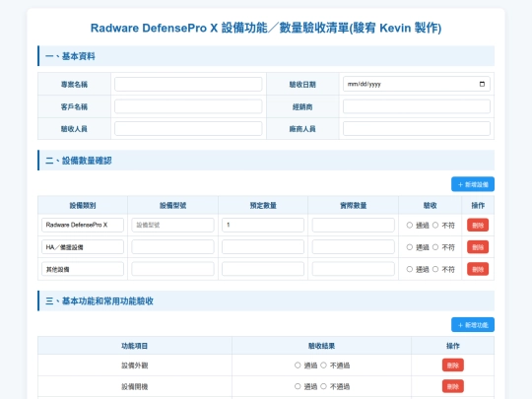Image resolution: width=532 pixels, height=399 pixels.
Task: Click the 設備類別 column header
Action: click(83, 205)
